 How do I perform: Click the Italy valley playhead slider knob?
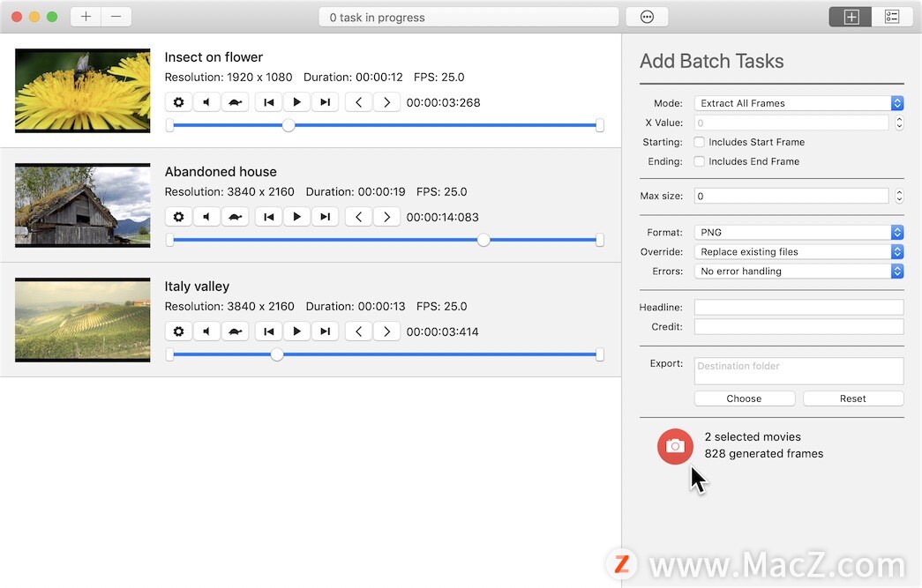pos(277,354)
